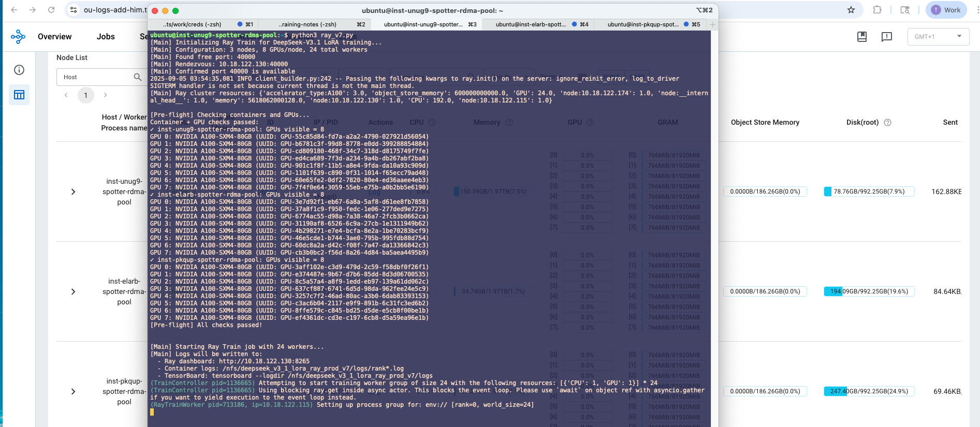Image resolution: width=980 pixels, height=427 pixels.
Task: Reload the browser page
Action: (x=51, y=10)
